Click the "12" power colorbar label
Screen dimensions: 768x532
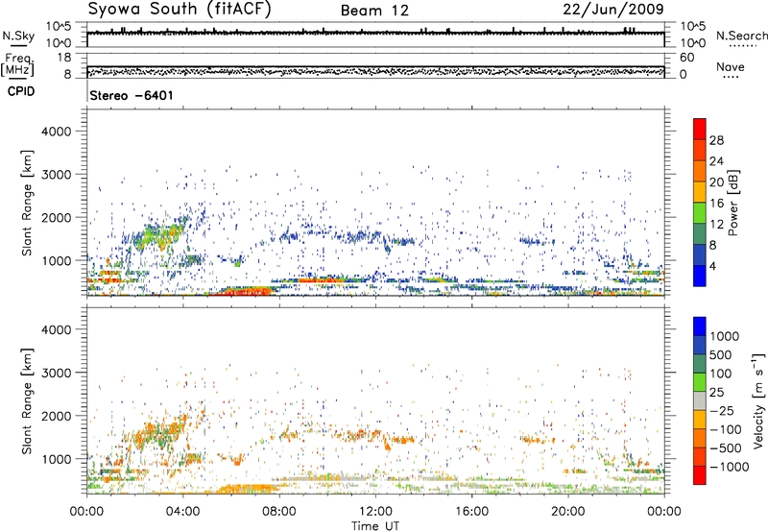pos(716,225)
